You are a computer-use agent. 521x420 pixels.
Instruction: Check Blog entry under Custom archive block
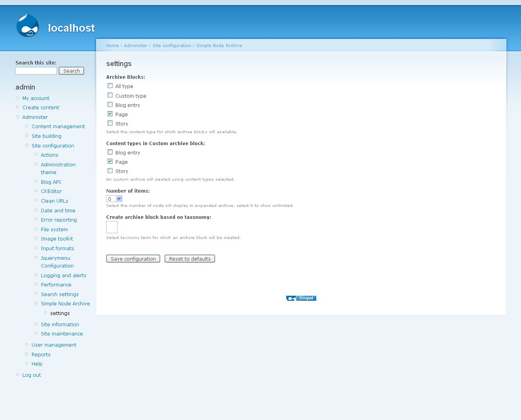point(110,152)
